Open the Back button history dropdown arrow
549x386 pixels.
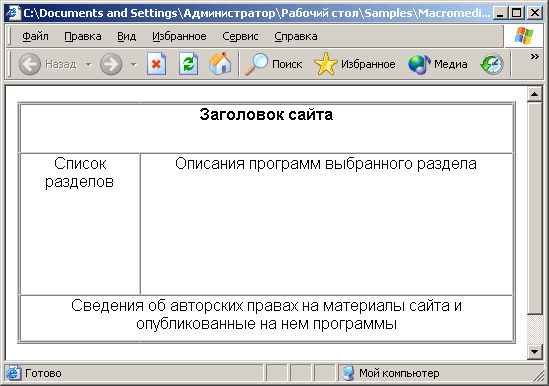pos(89,64)
